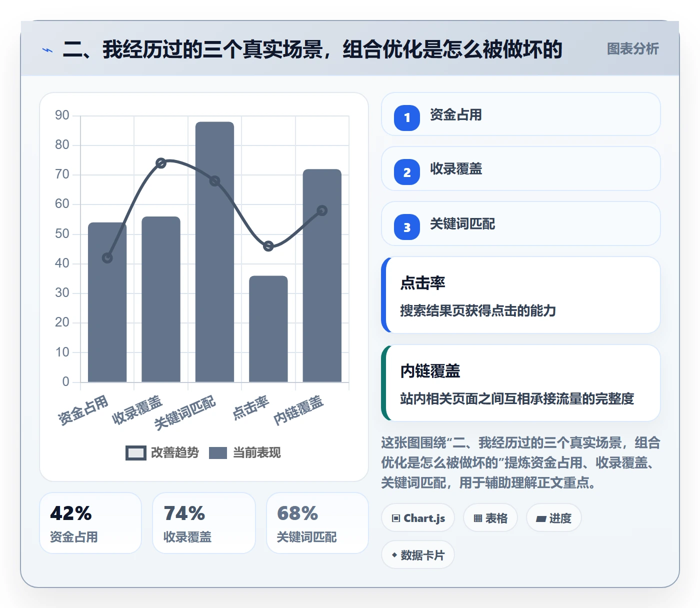Click the 表格 tag chip
This screenshot has width=700, height=608.
point(490,518)
